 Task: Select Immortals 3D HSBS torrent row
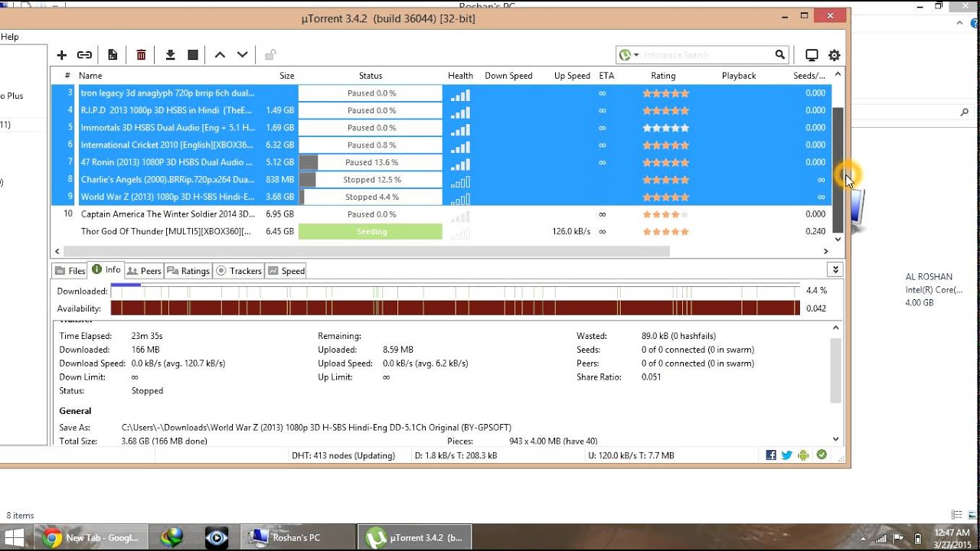[x=441, y=128]
